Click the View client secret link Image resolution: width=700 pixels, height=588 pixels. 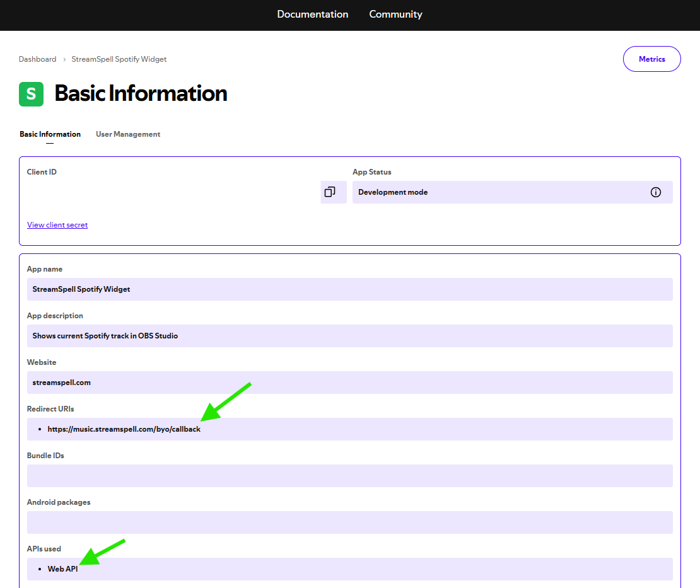point(57,225)
